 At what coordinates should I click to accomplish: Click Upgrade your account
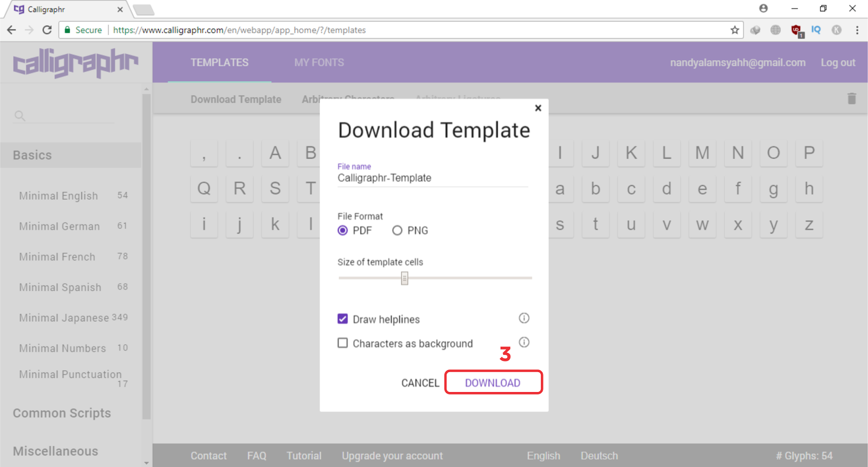pyautogui.click(x=392, y=456)
